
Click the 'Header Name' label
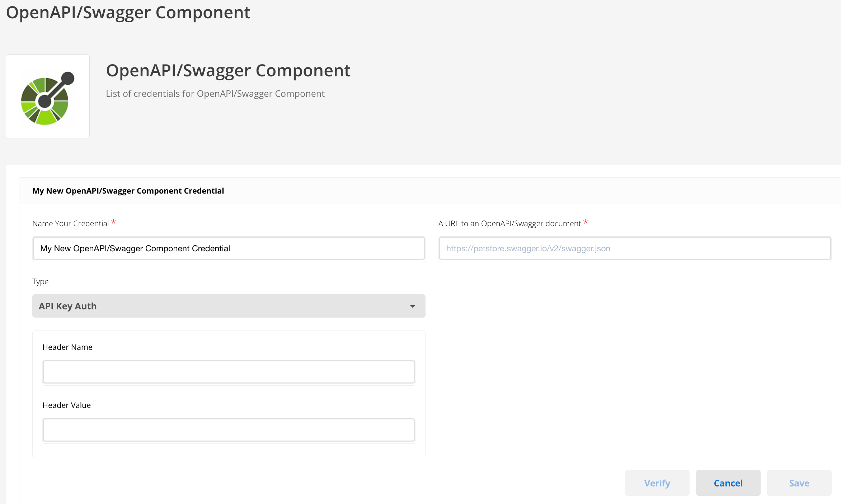[67, 347]
